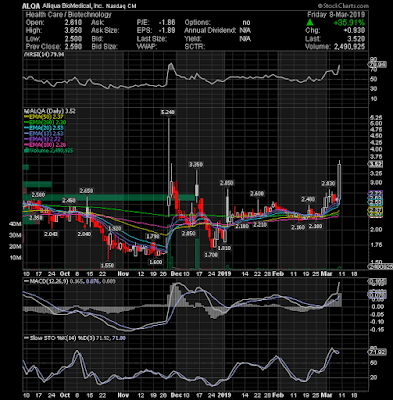This screenshot has width=393, height=400.
Task: Click the 1.920 price label
Action: point(114,228)
